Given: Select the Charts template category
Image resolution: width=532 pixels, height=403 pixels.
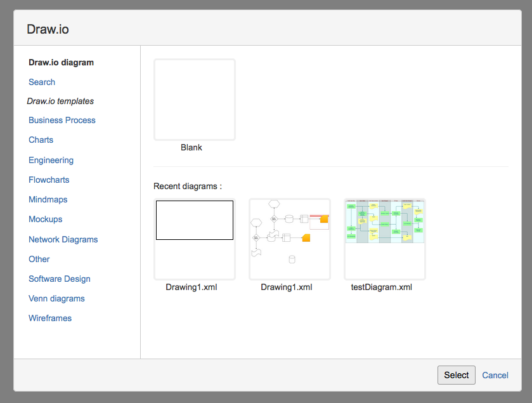Looking at the screenshot, I should 41,140.
